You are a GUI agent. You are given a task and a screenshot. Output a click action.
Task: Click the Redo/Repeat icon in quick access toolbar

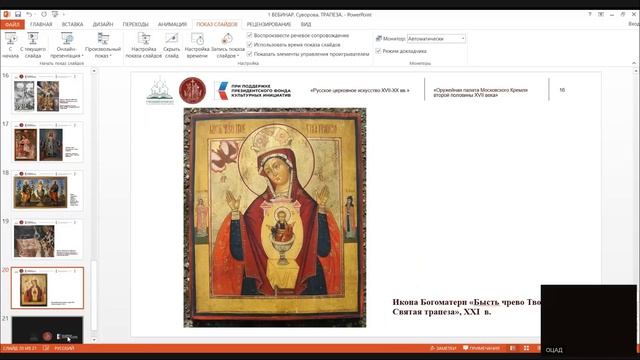click(x=44, y=14)
